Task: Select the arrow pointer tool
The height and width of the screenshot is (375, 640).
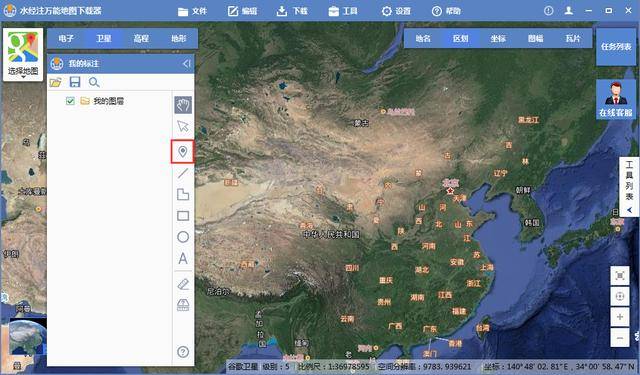Action: tap(183, 126)
